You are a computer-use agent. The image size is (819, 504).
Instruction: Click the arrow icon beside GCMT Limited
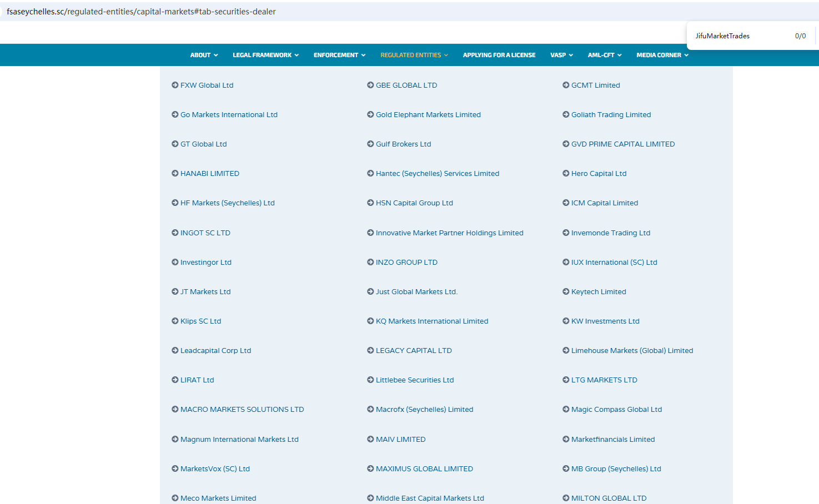(x=566, y=85)
